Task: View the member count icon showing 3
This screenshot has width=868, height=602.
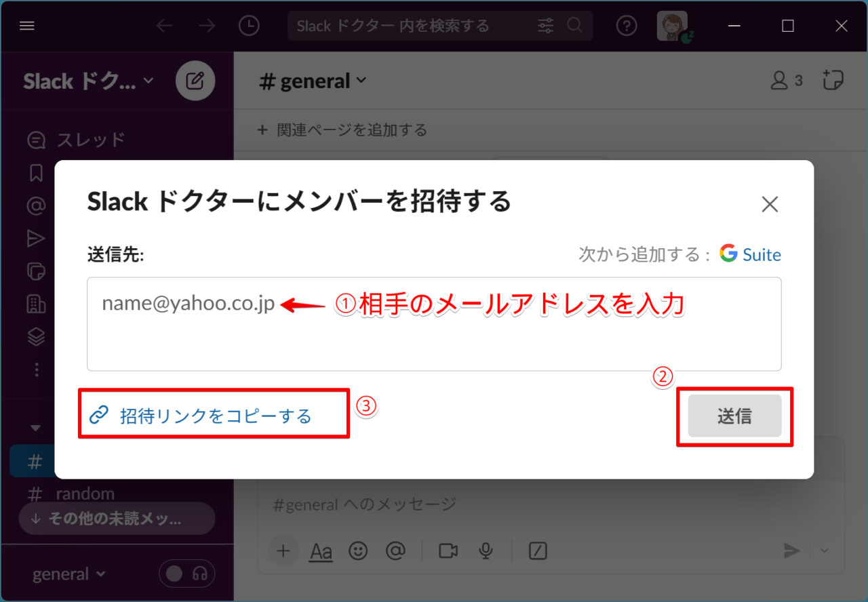Action: 787,81
